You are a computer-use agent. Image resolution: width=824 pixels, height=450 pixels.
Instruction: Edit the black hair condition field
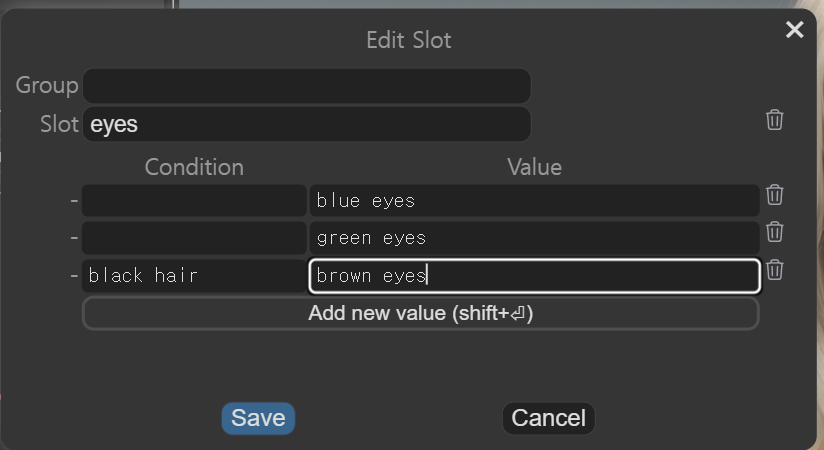pos(194,276)
